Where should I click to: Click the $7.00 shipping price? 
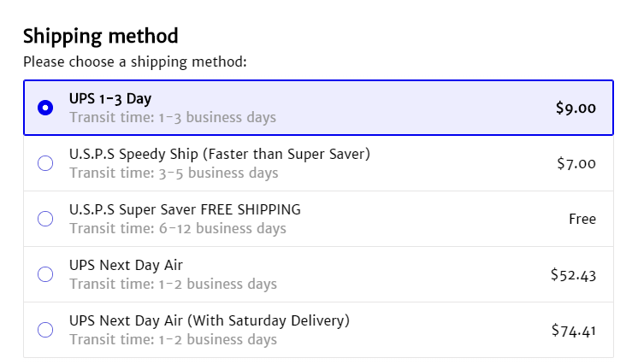[x=576, y=164]
